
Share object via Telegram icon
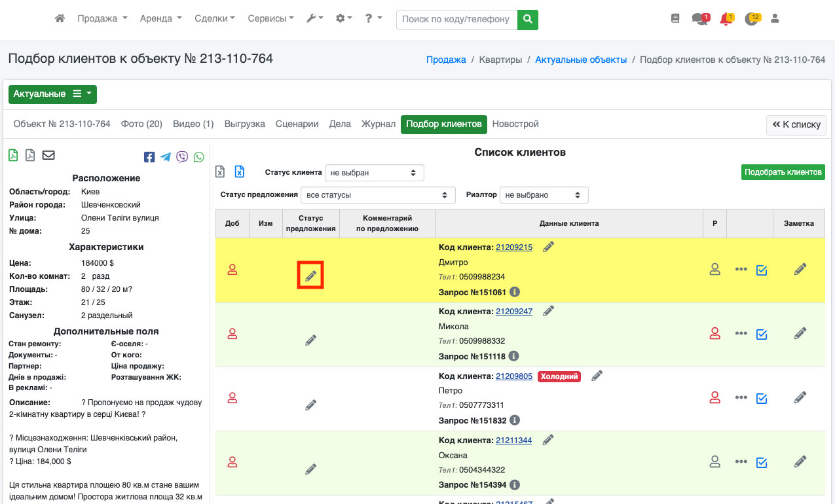pos(166,157)
